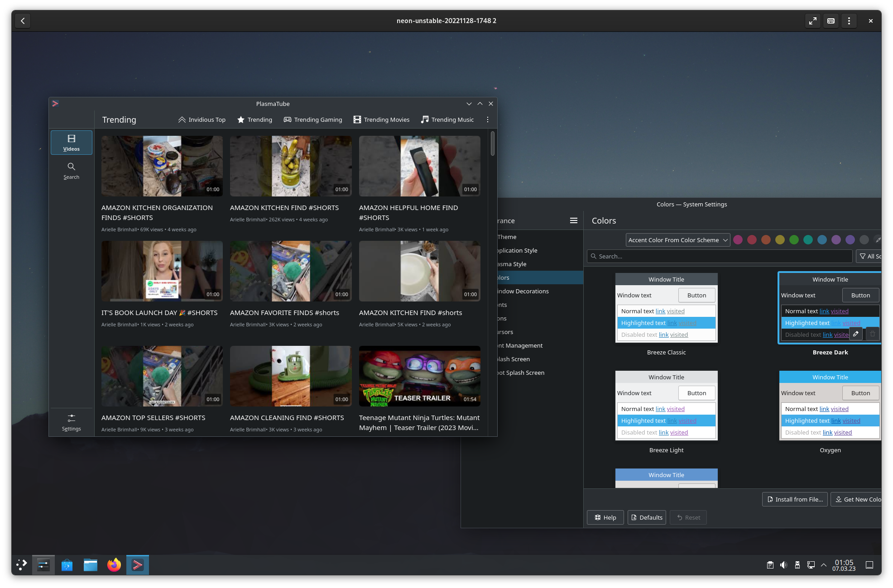
Task: Open the network connections tray icon
Action: tap(811, 565)
